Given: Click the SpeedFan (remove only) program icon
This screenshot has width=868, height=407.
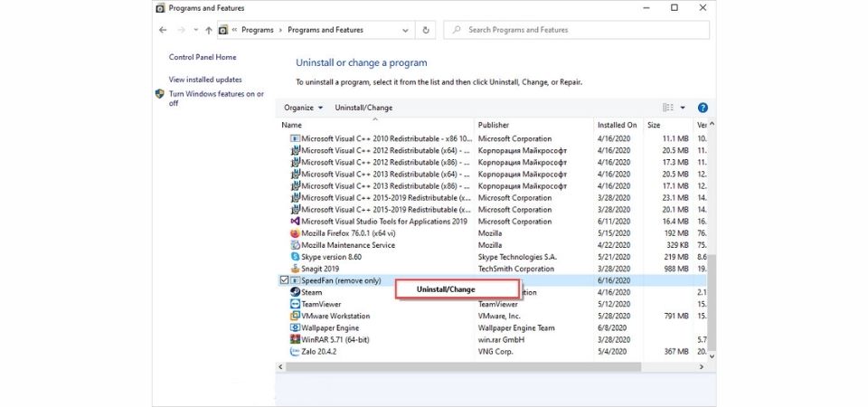Looking at the screenshot, I should click(x=295, y=280).
